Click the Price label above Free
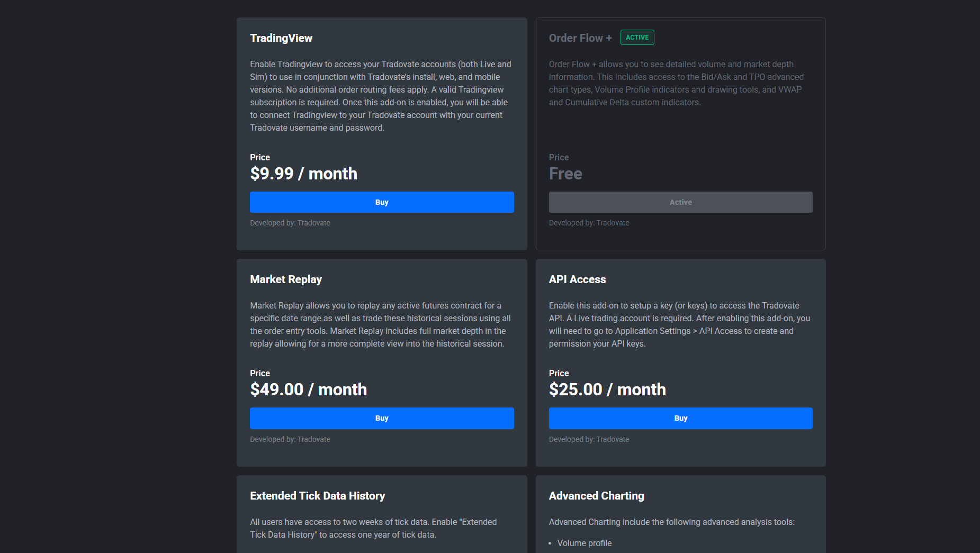This screenshot has height=553, width=980. [x=559, y=157]
